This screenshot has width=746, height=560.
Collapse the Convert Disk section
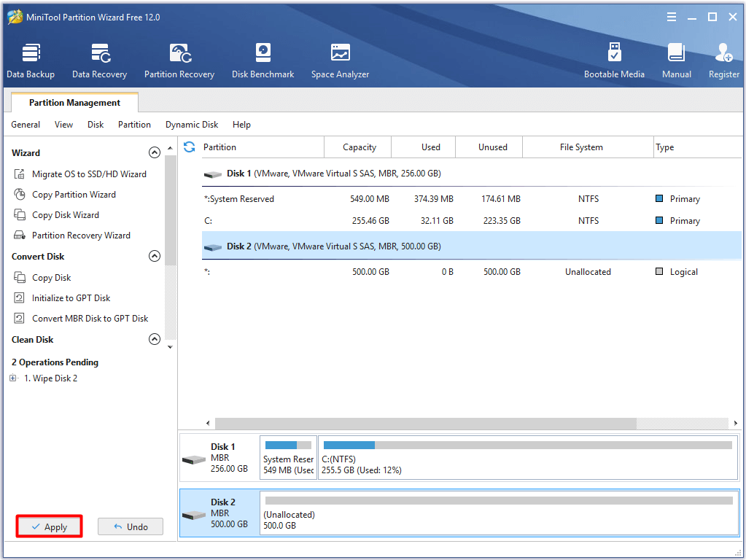(x=154, y=257)
